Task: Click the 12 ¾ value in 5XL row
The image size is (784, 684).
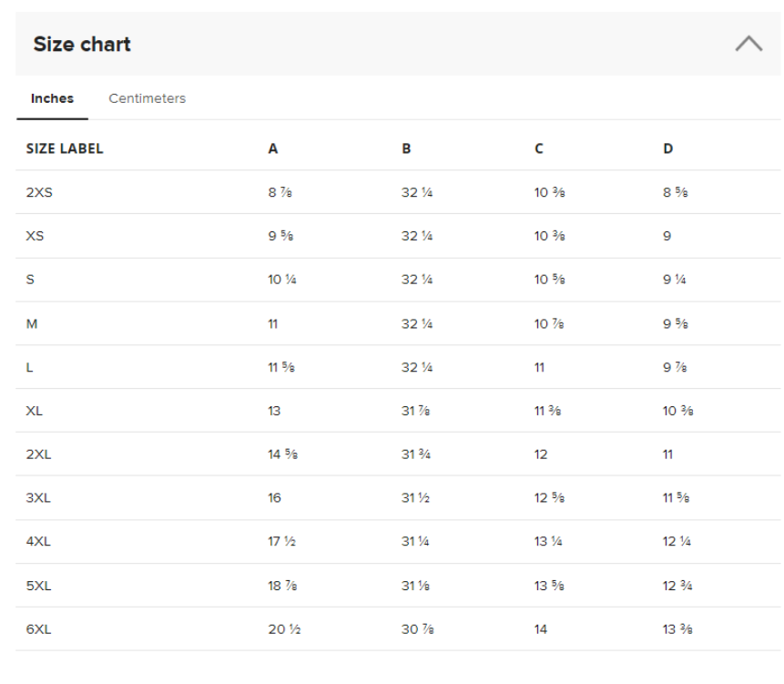Action: click(x=677, y=586)
